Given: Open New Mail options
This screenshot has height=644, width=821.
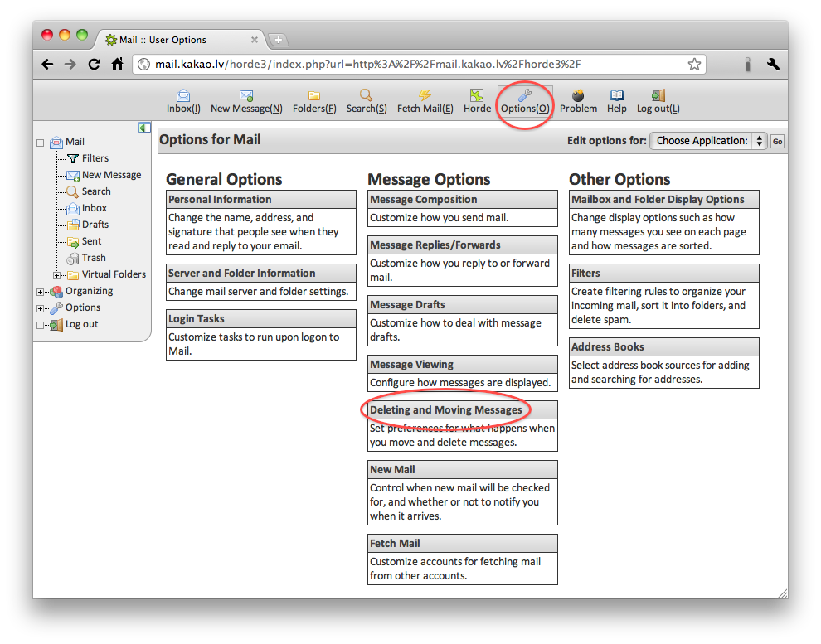Looking at the screenshot, I should coord(392,469).
